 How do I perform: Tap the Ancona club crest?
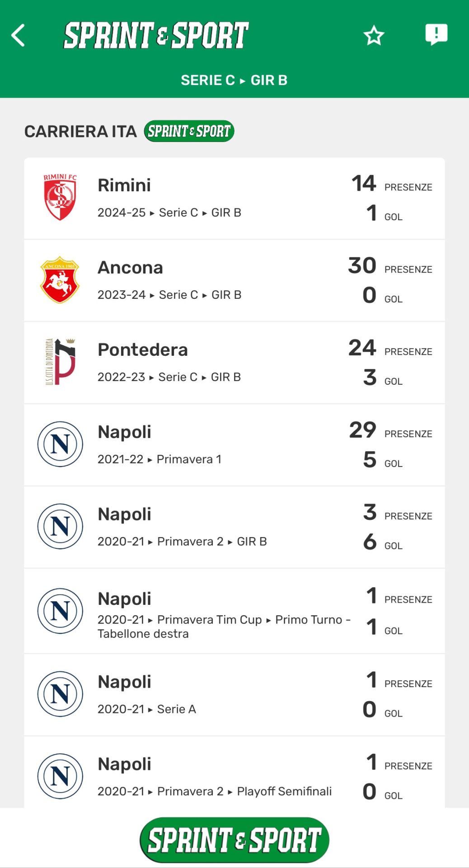[x=60, y=280]
